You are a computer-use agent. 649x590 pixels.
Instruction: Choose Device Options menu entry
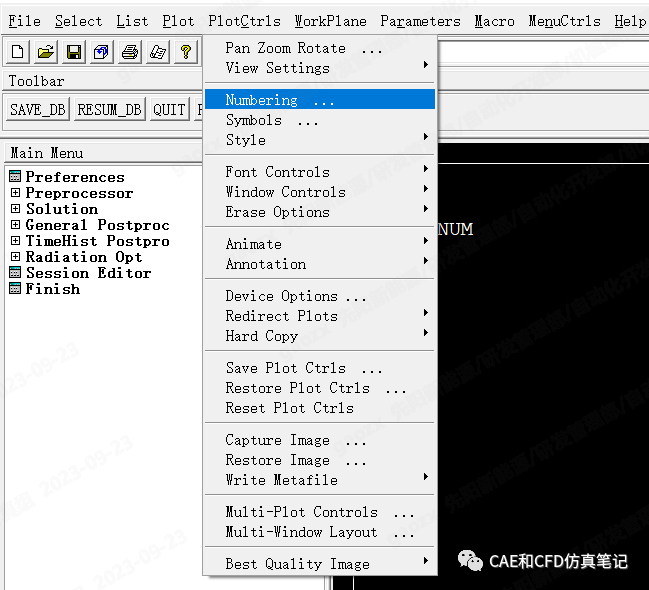coord(320,296)
